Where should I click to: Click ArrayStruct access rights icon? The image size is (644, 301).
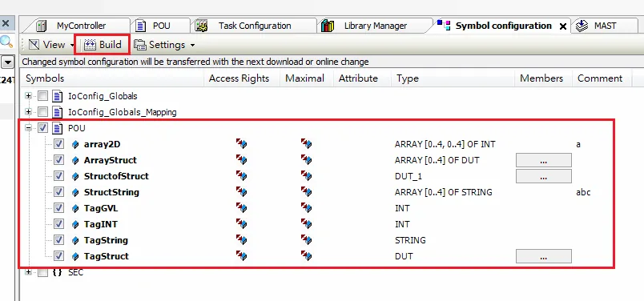(x=241, y=160)
